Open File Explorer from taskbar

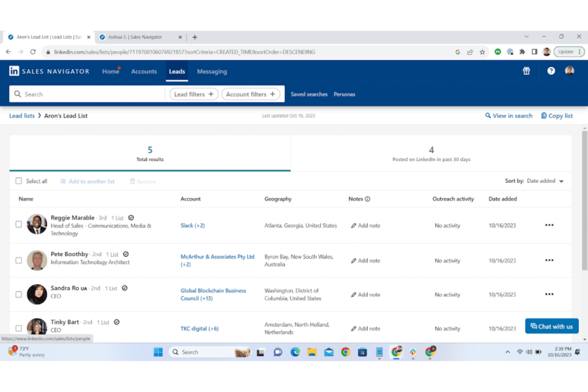pyautogui.click(x=312, y=352)
